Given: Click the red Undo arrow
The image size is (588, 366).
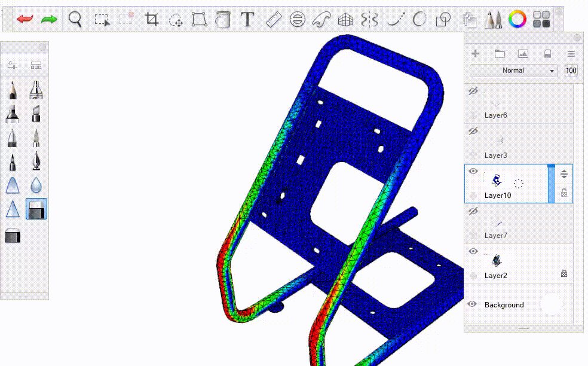Looking at the screenshot, I should [x=24, y=19].
